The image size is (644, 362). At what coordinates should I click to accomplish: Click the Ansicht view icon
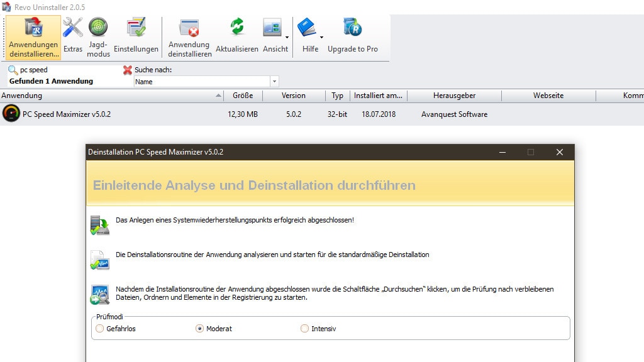[272, 28]
